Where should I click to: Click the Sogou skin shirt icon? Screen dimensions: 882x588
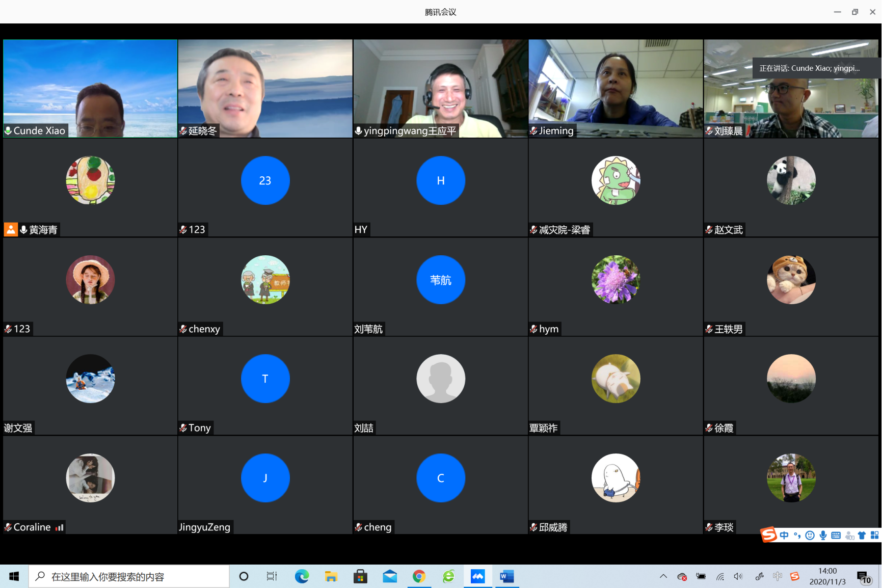[862, 535]
